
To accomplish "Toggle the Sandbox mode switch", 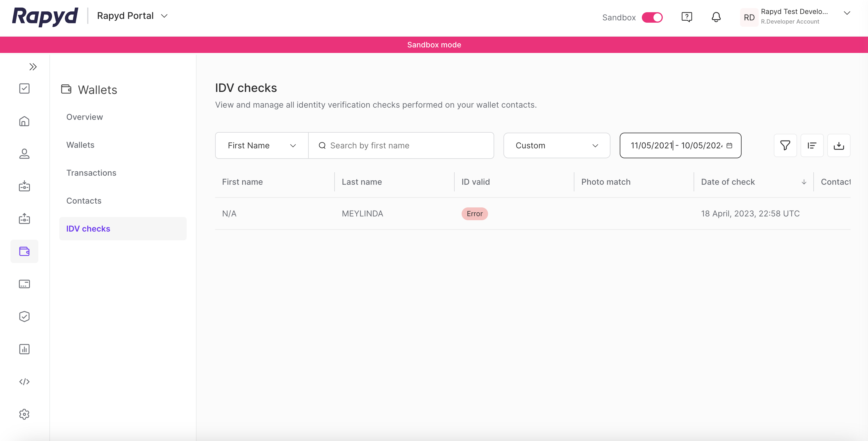I will 652,17.
